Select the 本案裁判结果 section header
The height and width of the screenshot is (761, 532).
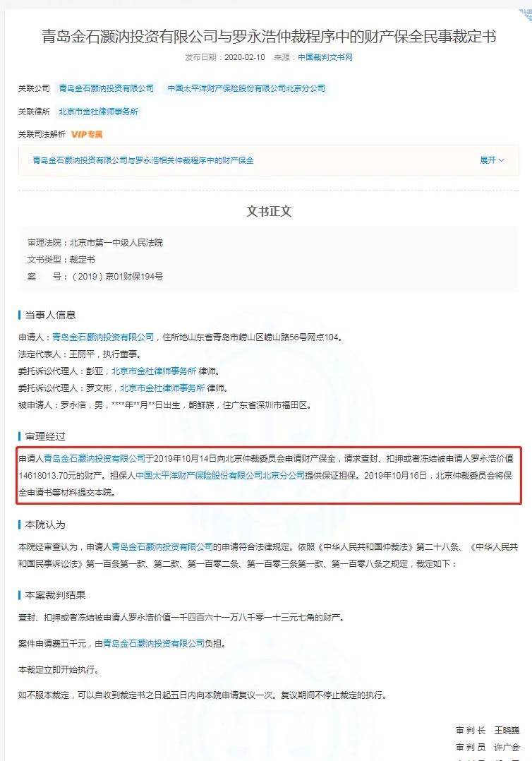(55, 595)
